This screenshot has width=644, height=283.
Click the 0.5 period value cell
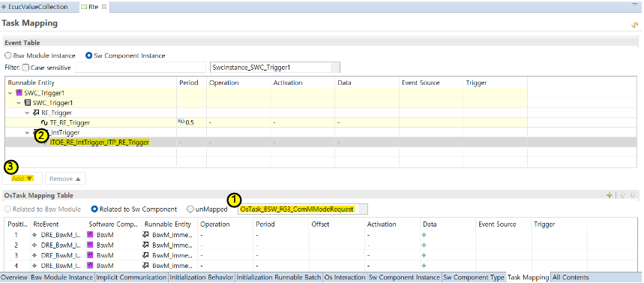click(x=191, y=122)
